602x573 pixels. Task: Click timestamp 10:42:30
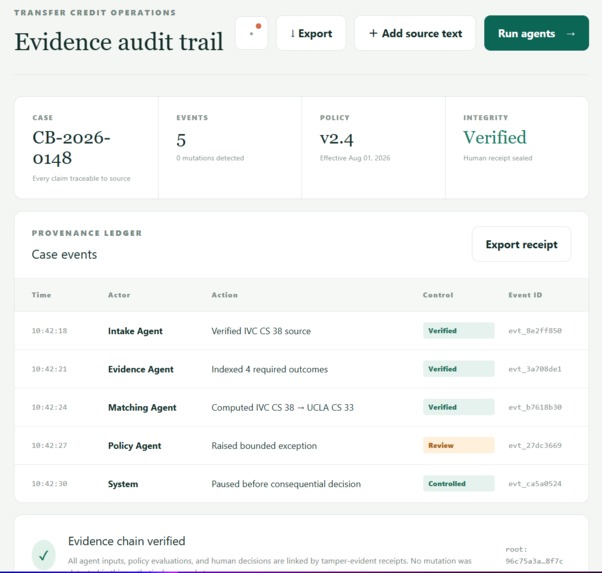(x=49, y=484)
